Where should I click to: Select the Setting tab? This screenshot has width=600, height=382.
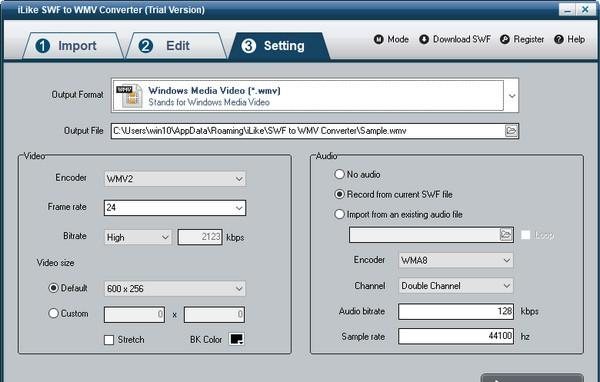279,46
